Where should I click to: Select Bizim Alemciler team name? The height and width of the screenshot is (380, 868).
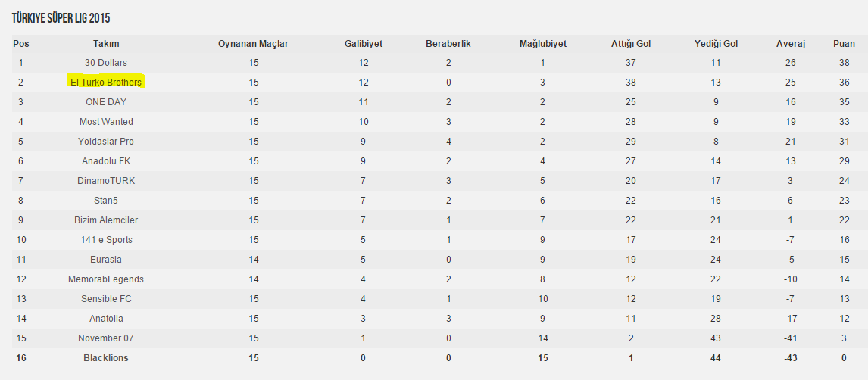(x=106, y=220)
